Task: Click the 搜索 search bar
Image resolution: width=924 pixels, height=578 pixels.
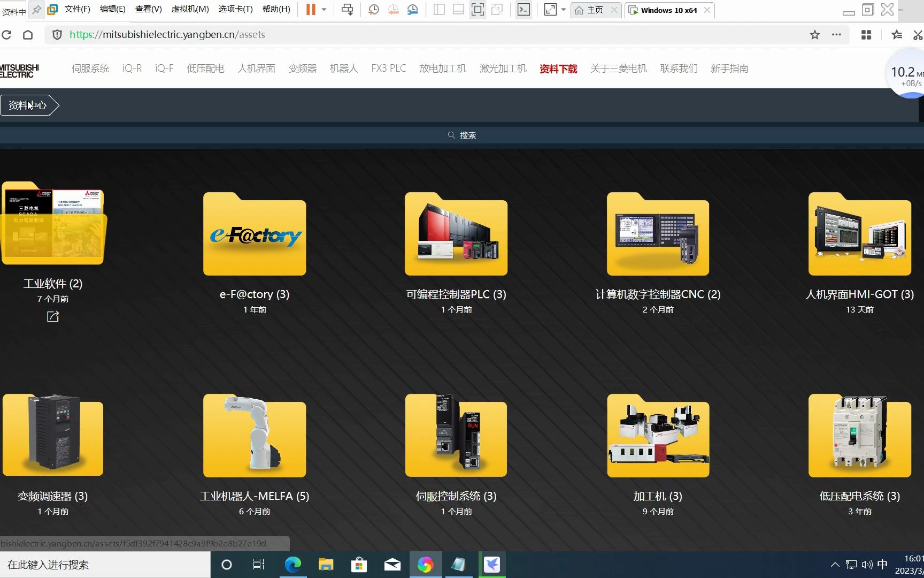Action: [x=462, y=135]
